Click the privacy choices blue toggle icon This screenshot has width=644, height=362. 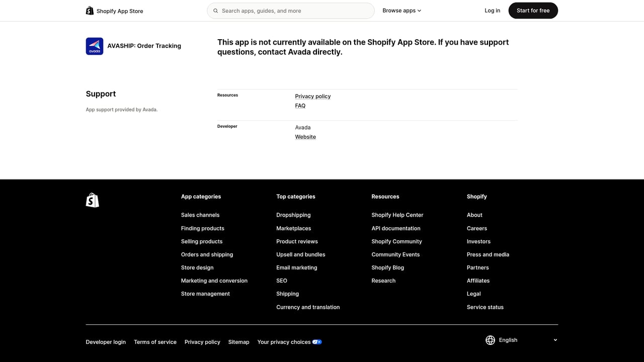click(x=317, y=341)
